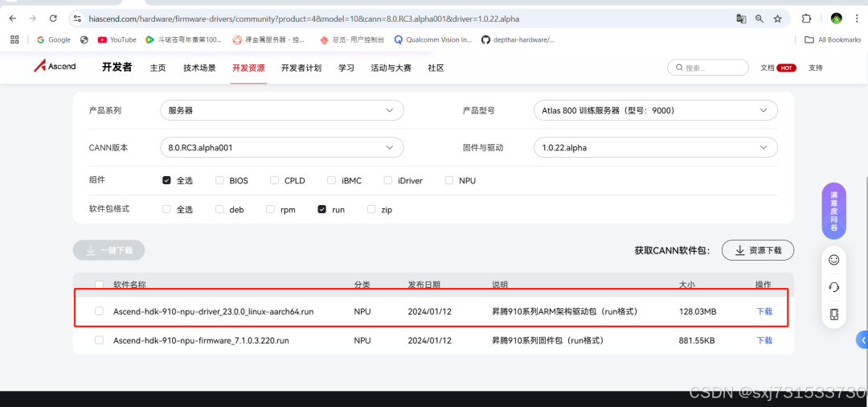Open the browser extensions puzzle icon
The width and height of the screenshot is (868, 407).
click(806, 18)
